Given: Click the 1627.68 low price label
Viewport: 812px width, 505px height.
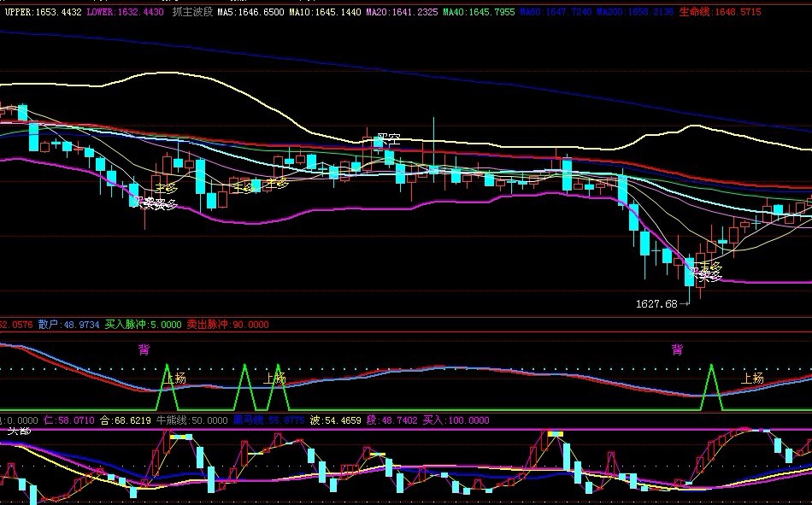Looking at the screenshot, I should click(656, 304).
